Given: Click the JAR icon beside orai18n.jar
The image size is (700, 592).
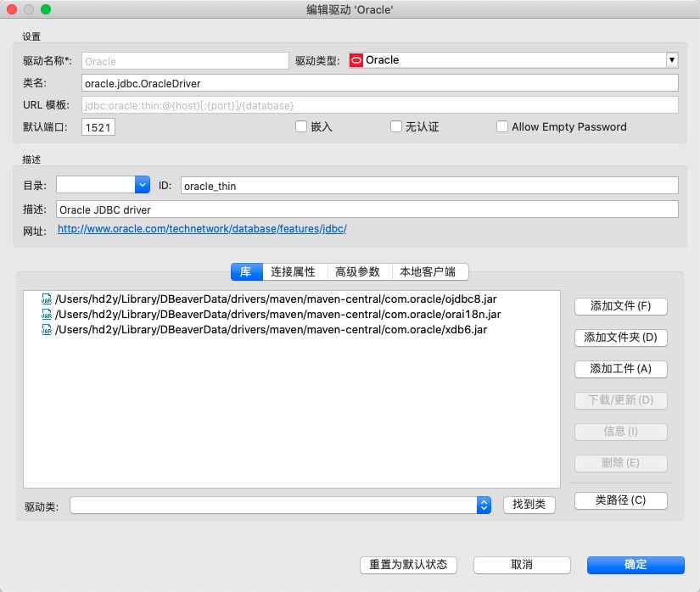Looking at the screenshot, I should 47,315.
